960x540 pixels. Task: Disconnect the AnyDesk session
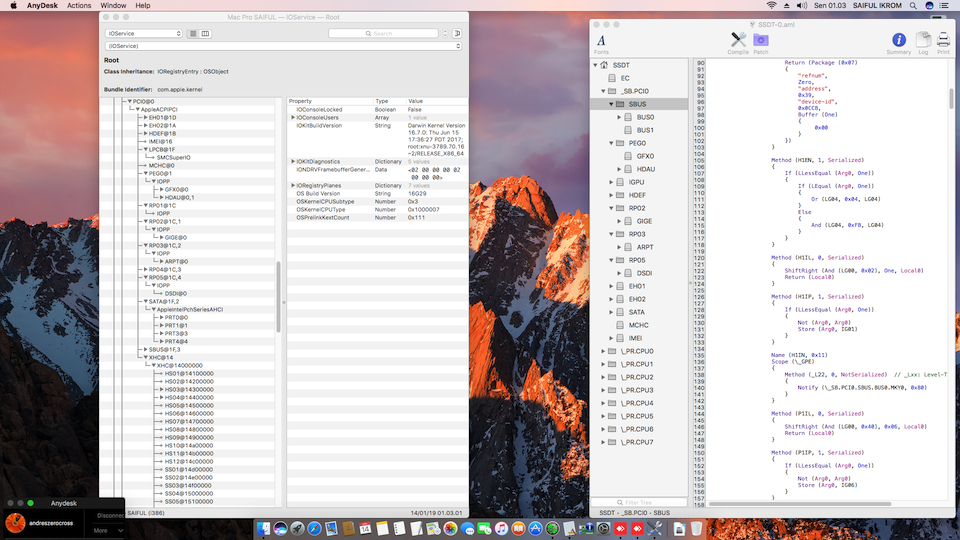coord(110,516)
